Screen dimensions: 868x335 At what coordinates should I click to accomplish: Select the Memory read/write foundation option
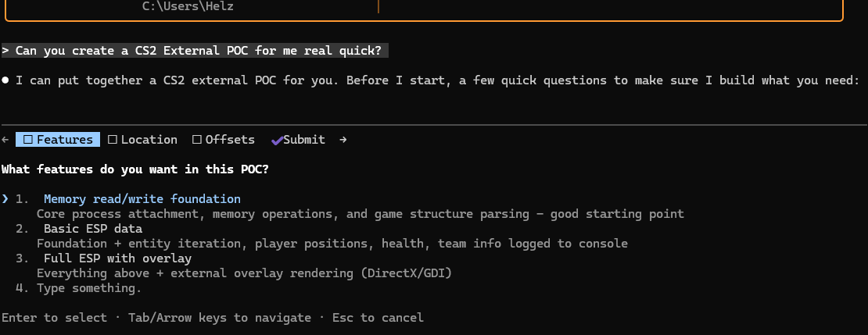[142, 199]
